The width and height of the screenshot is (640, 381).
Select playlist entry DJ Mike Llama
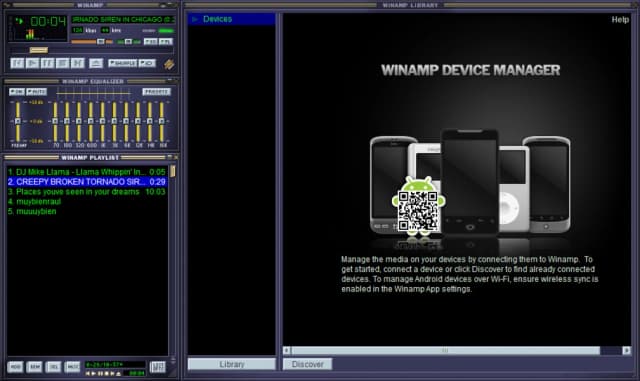[87, 172]
